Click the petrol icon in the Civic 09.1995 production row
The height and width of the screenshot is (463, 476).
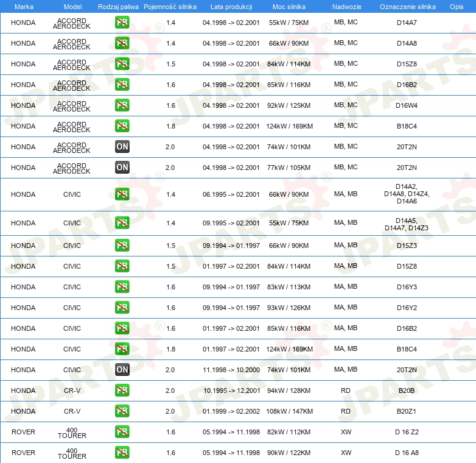click(x=122, y=222)
